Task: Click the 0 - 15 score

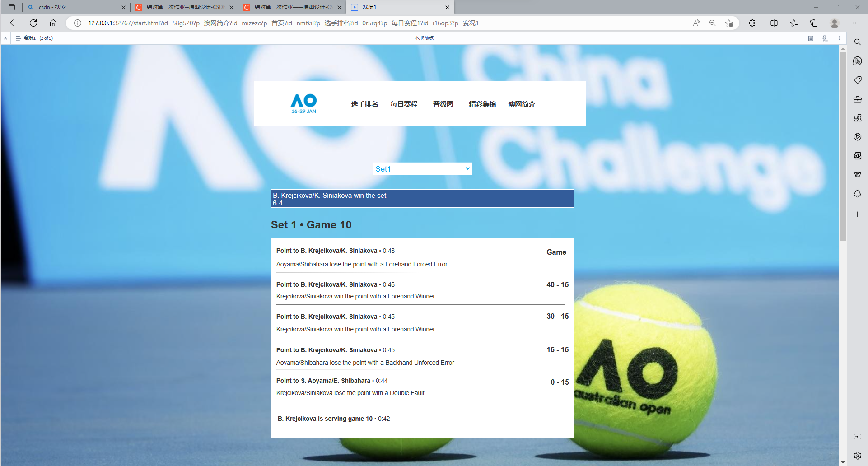Action: click(x=560, y=382)
